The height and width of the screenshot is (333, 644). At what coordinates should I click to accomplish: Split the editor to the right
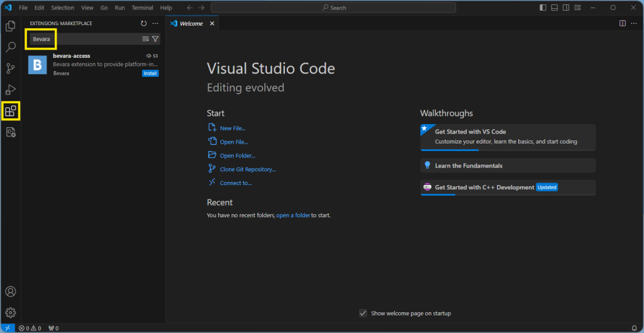click(623, 23)
